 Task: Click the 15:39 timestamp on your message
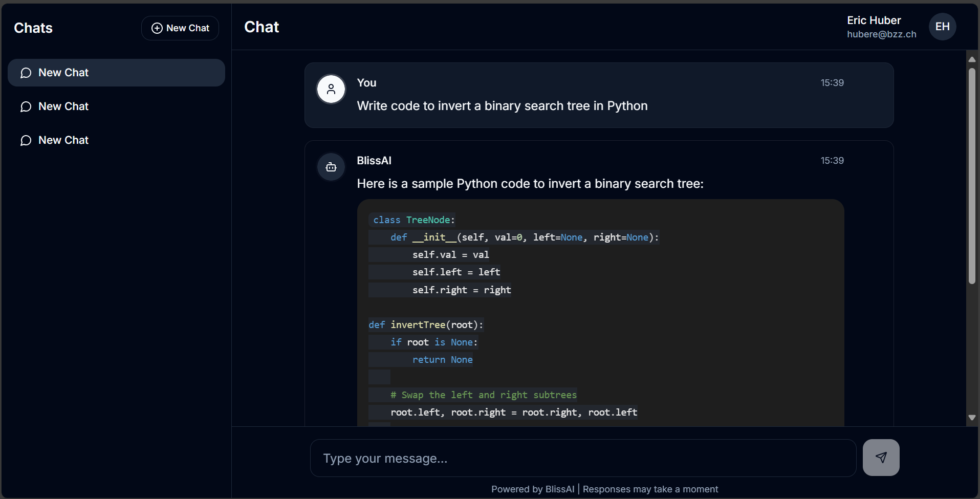click(832, 83)
